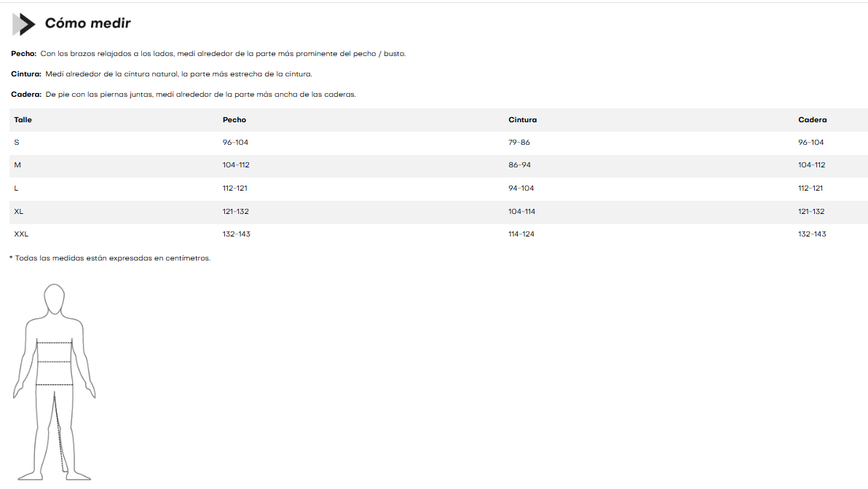The height and width of the screenshot is (489, 868).
Task: Click the arrow icon beside Cómo medir
Action: 23,24
